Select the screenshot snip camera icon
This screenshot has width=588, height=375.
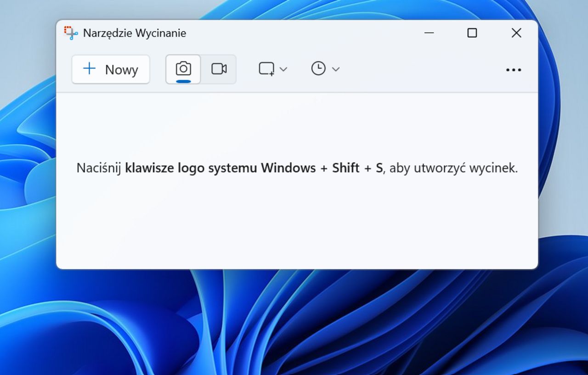click(183, 68)
